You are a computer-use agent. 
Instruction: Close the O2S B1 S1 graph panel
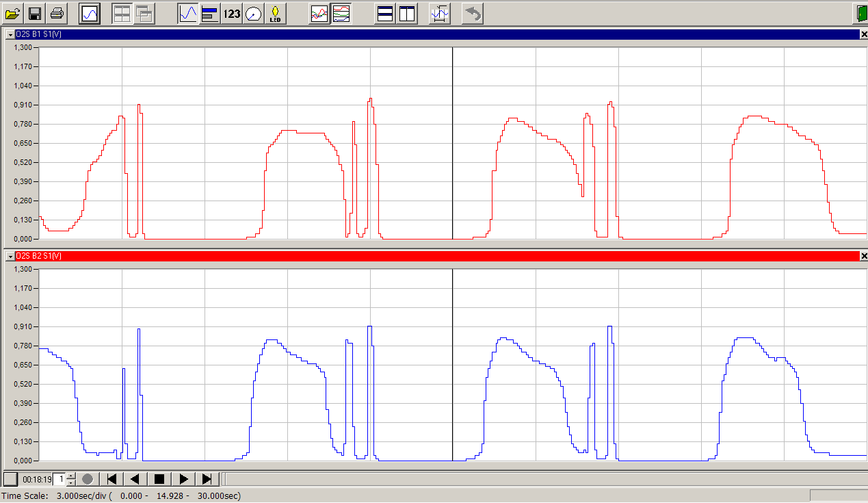coord(863,34)
